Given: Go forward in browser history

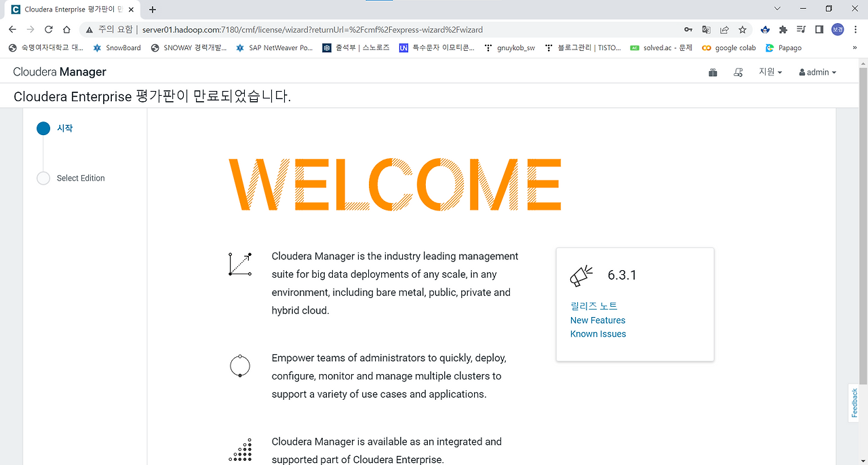Looking at the screenshot, I should pyautogui.click(x=31, y=29).
